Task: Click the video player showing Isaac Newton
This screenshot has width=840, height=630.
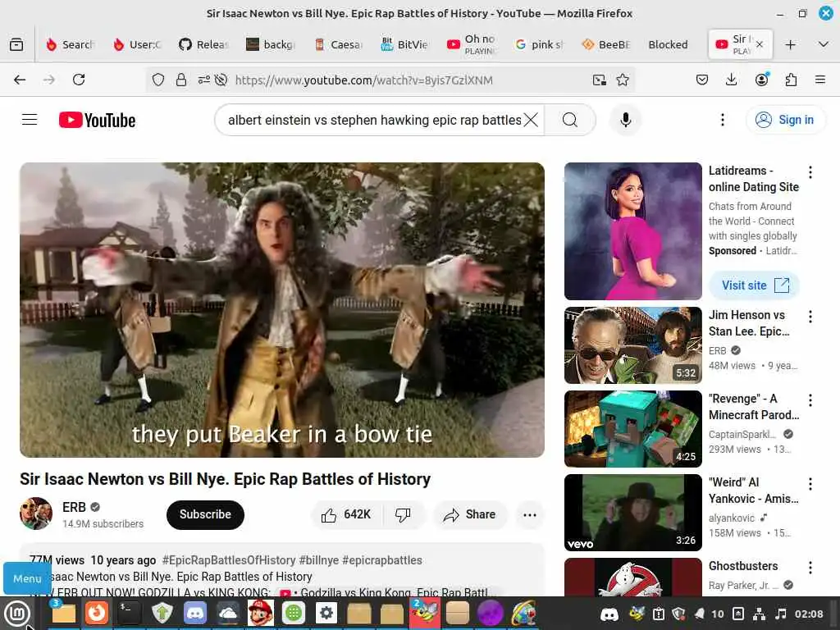Action: (x=282, y=309)
